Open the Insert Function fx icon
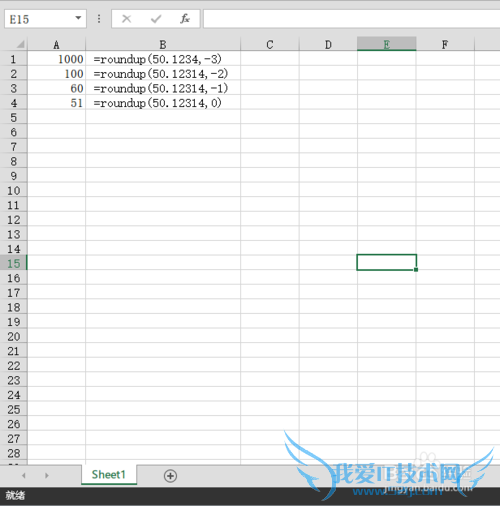500x506 pixels. (x=185, y=19)
